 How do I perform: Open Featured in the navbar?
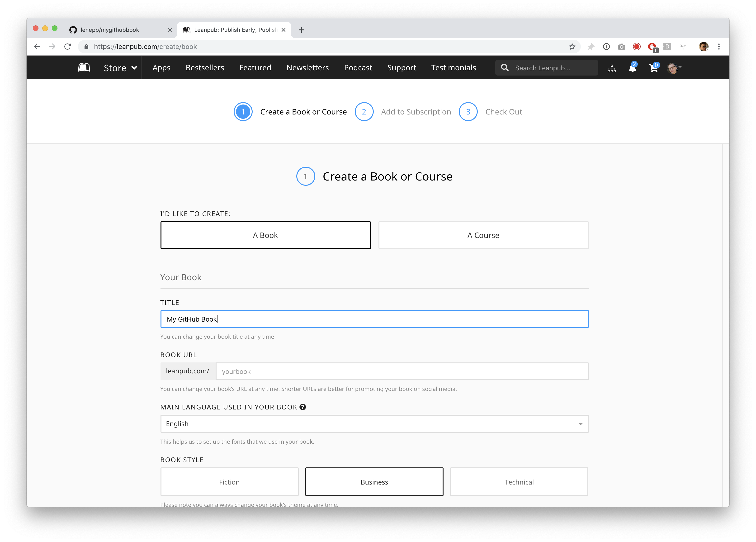click(x=255, y=68)
